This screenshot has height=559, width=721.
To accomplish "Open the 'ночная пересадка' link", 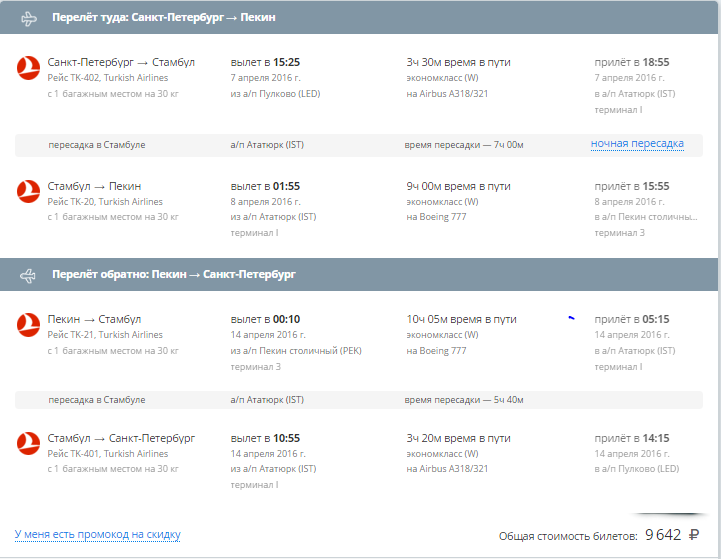I will point(637,144).
